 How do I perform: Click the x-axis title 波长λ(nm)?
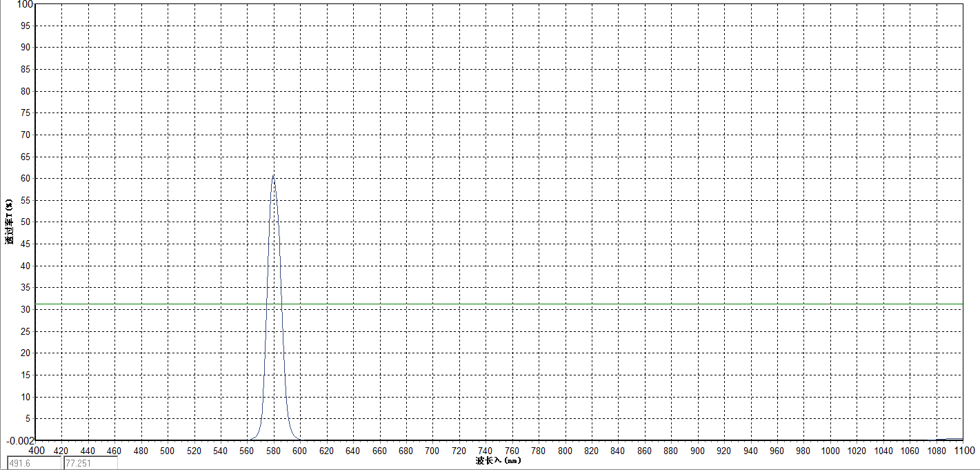coord(499,460)
